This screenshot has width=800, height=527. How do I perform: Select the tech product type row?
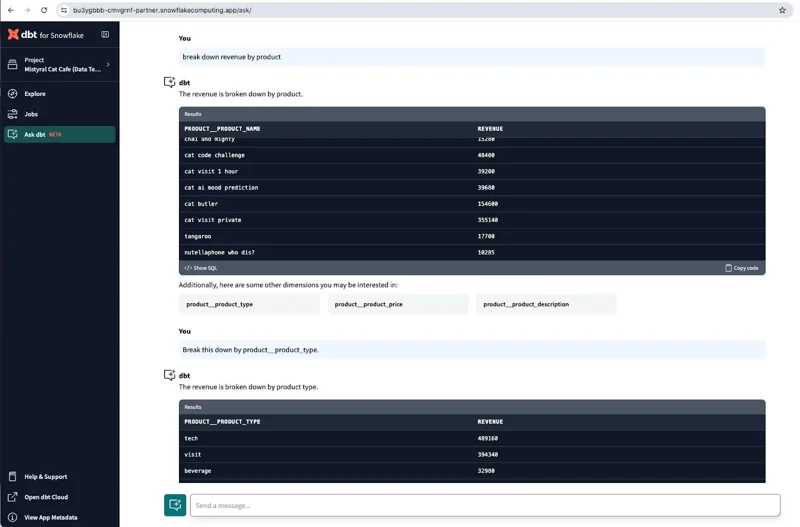pyautogui.click(x=472, y=438)
